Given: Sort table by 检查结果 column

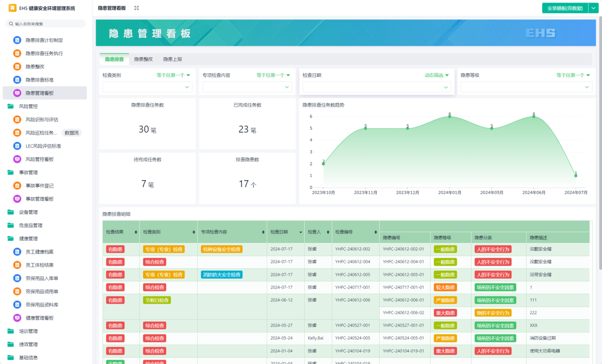Looking at the screenshot, I should pyautogui.click(x=135, y=233).
